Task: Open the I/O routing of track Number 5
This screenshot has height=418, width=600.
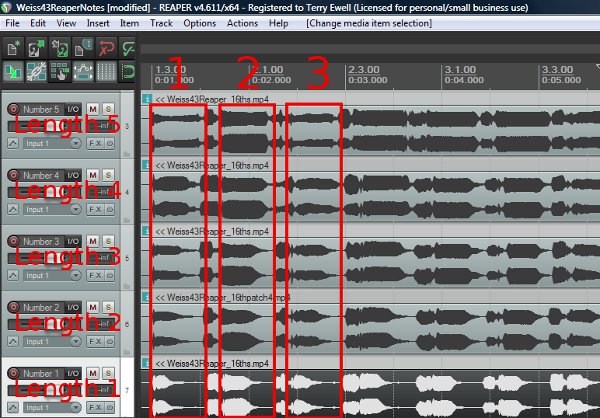Action: click(73, 109)
